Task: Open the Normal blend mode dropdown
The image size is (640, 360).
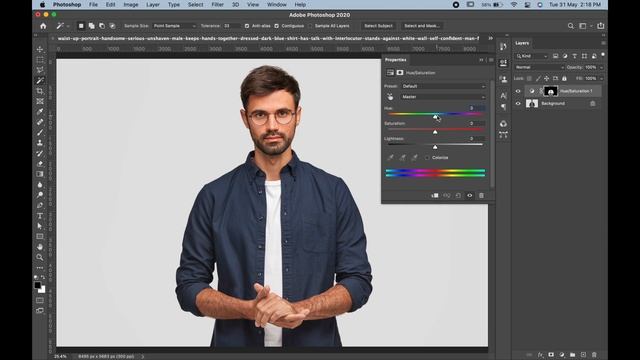Action: 539,67
